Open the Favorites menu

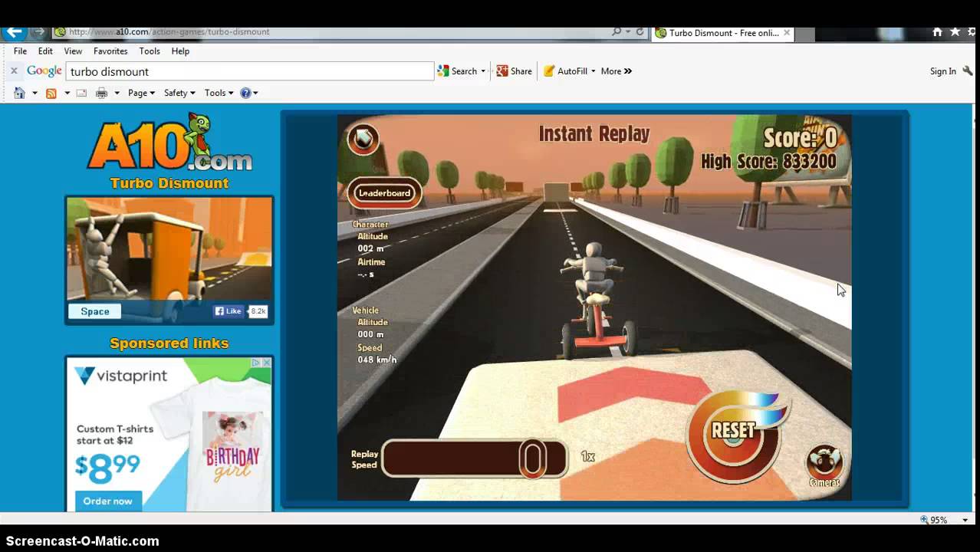[110, 51]
